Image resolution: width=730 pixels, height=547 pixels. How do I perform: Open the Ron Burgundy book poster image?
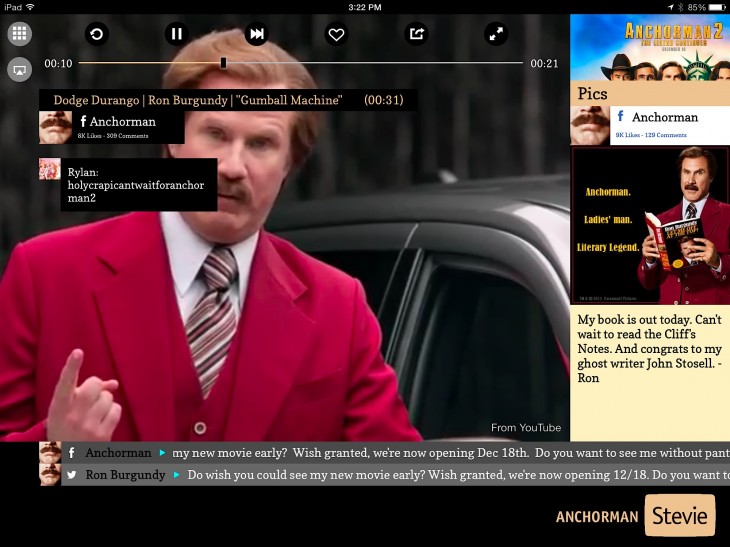click(650, 225)
